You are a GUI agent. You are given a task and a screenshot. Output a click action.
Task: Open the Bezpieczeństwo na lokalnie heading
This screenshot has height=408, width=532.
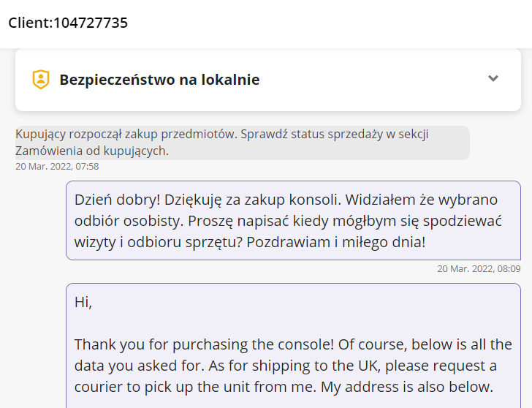(159, 80)
